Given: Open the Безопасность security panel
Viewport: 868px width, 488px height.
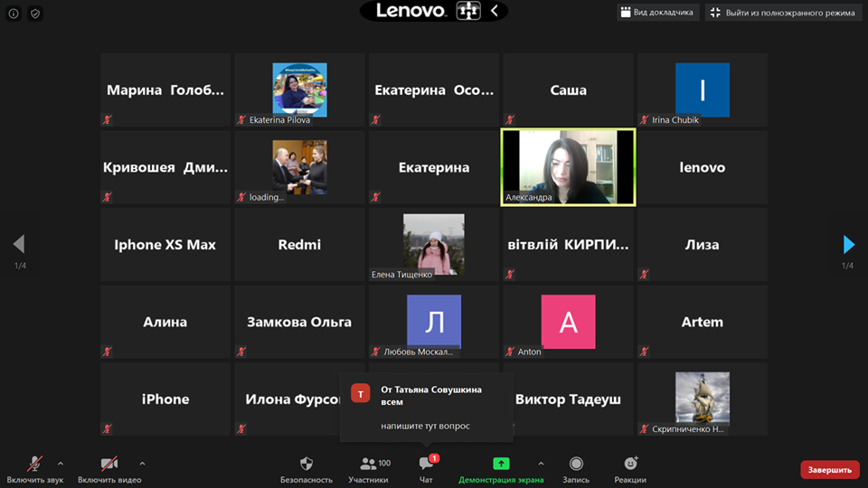Looking at the screenshot, I should point(307,470).
